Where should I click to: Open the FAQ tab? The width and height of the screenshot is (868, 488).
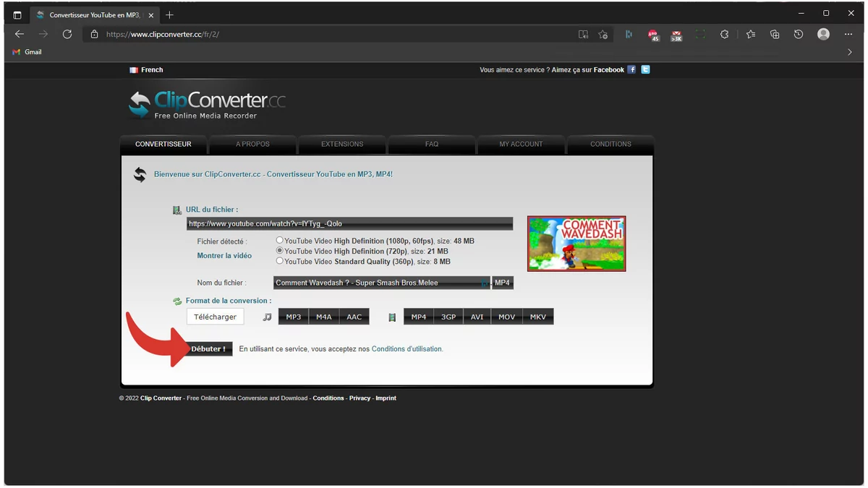point(432,144)
